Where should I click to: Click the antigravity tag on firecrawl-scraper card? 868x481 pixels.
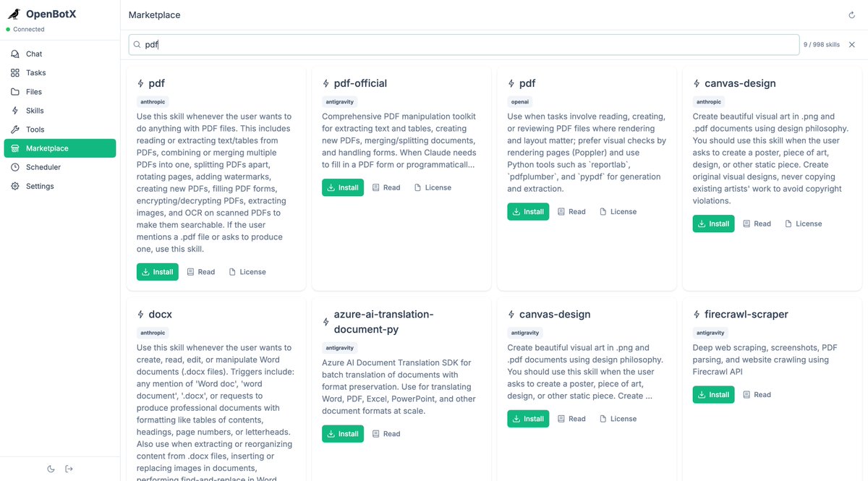point(710,333)
